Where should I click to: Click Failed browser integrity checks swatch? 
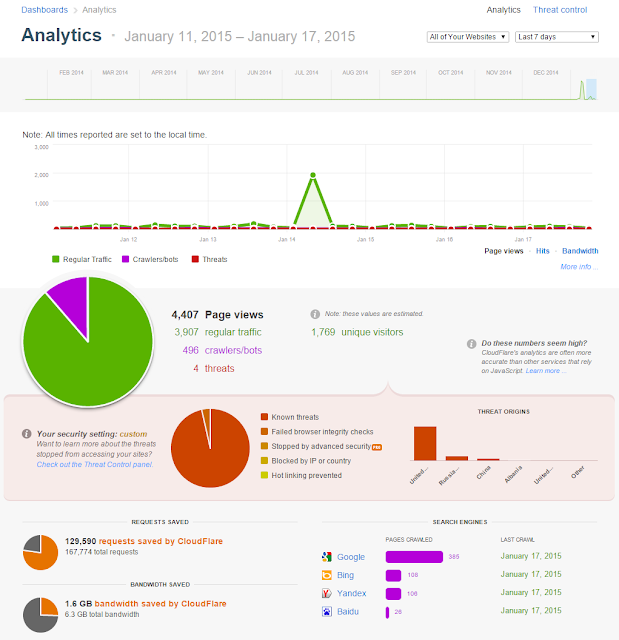tap(264, 431)
